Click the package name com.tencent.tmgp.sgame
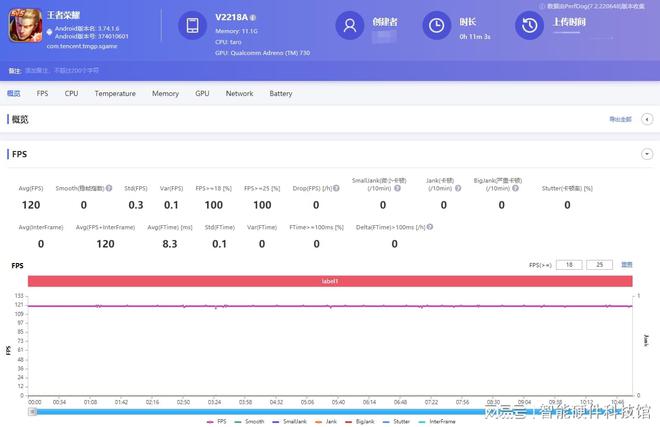 point(82,46)
